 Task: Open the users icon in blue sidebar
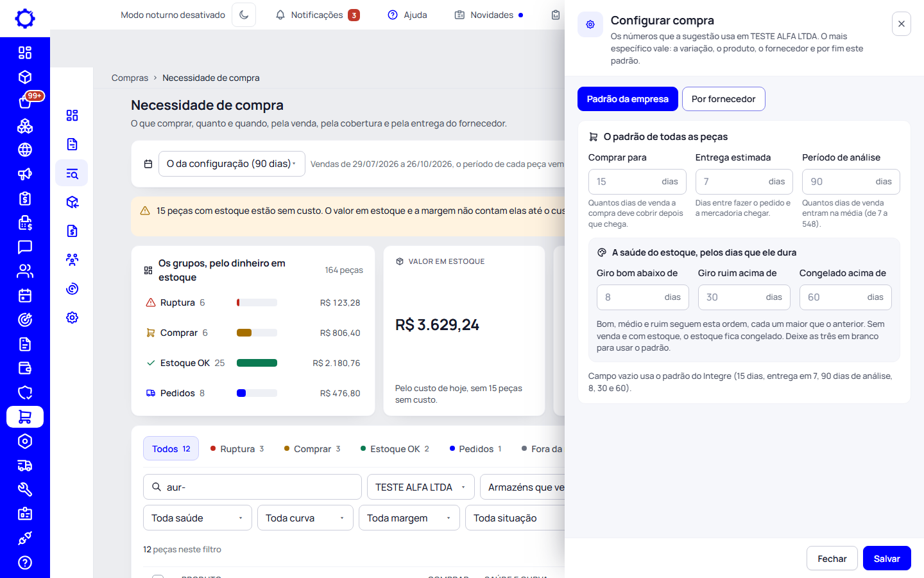(x=25, y=271)
